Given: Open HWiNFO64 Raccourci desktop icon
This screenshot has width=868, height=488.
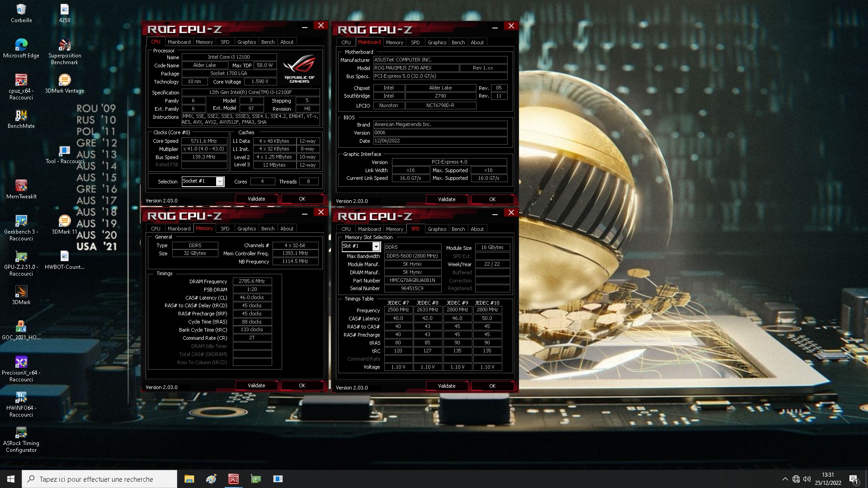Looking at the screenshot, I should coord(21,404).
